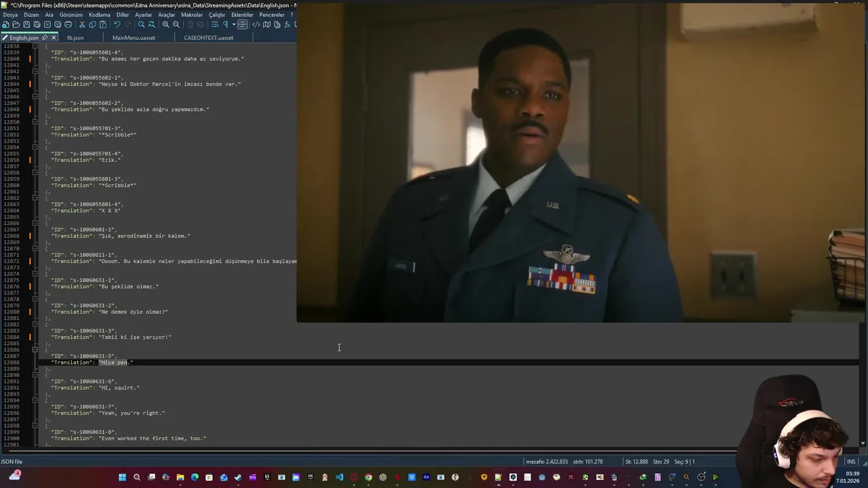868x488 pixels.
Task: Switch to the CASEOHTEXT.uasset tab
Action: [x=209, y=38]
